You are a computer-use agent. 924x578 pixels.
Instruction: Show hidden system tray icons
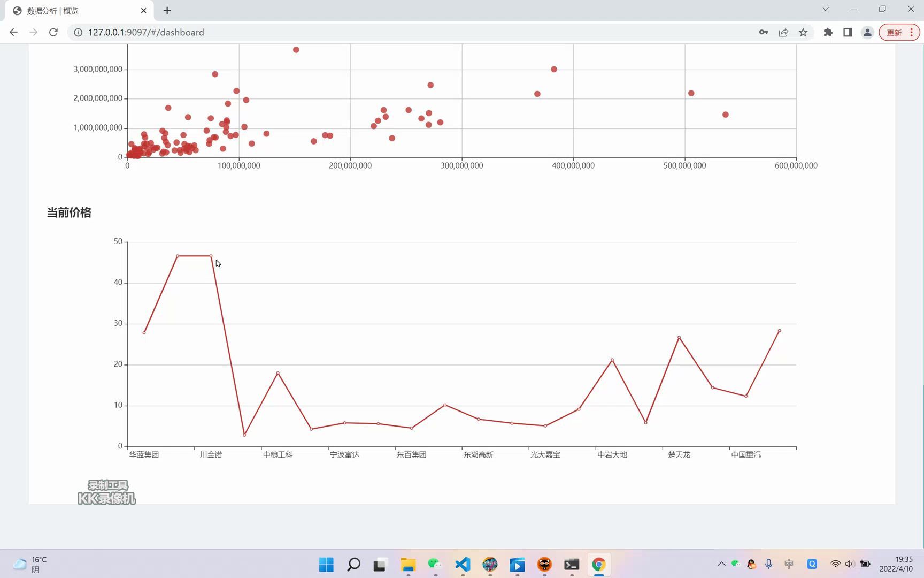coord(721,564)
